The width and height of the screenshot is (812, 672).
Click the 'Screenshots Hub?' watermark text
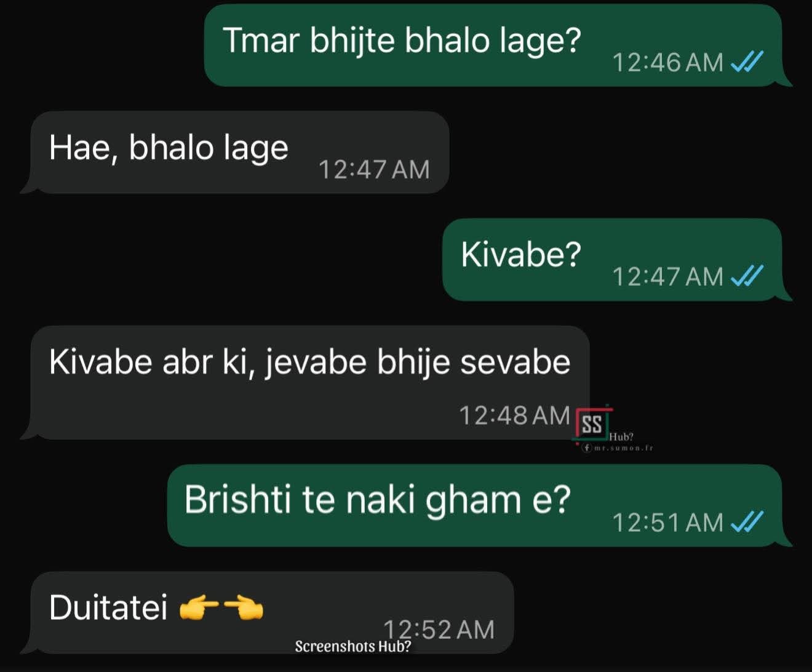[352, 646]
